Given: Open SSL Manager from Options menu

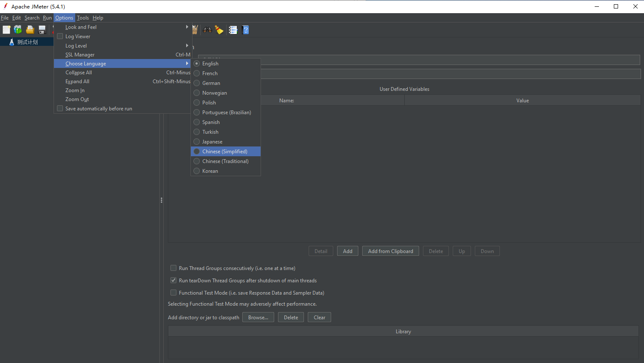Looking at the screenshot, I should point(122,55).
